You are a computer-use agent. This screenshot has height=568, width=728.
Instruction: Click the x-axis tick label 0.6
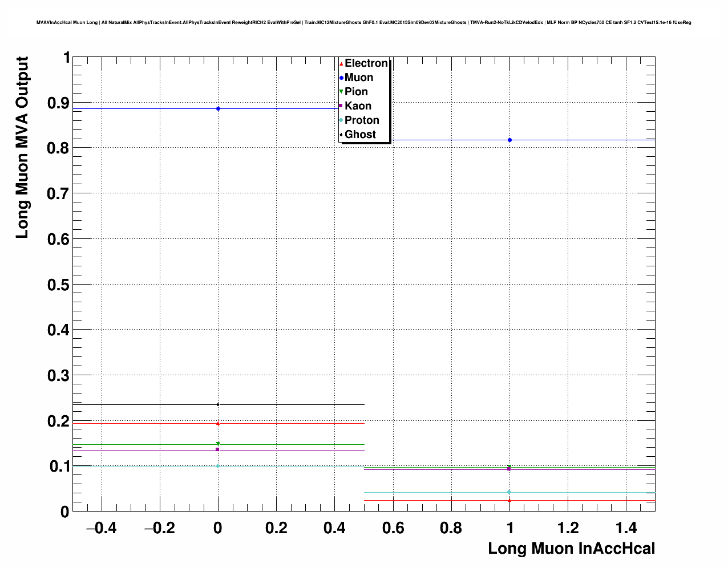pos(393,528)
